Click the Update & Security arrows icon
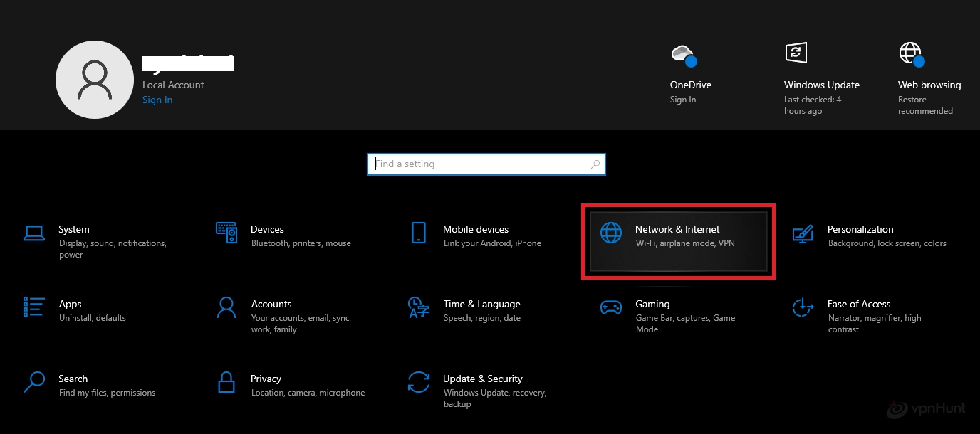Image resolution: width=980 pixels, height=434 pixels. tap(419, 382)
